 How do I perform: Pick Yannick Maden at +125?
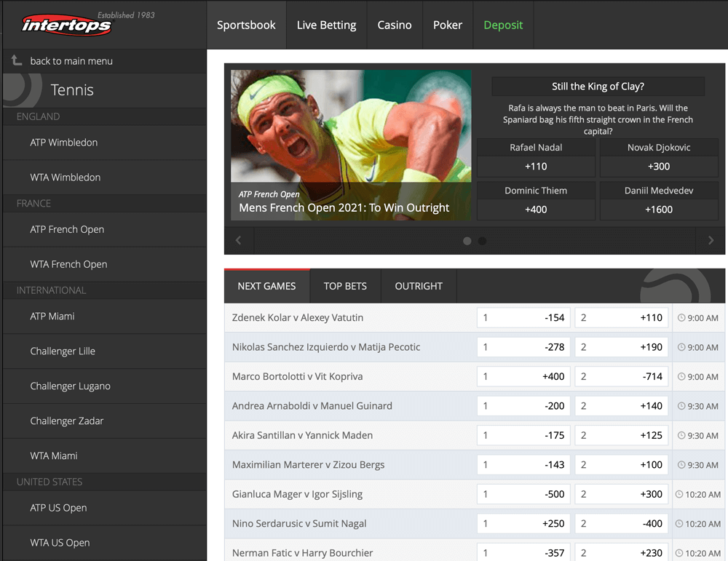(x=622, y=435)
